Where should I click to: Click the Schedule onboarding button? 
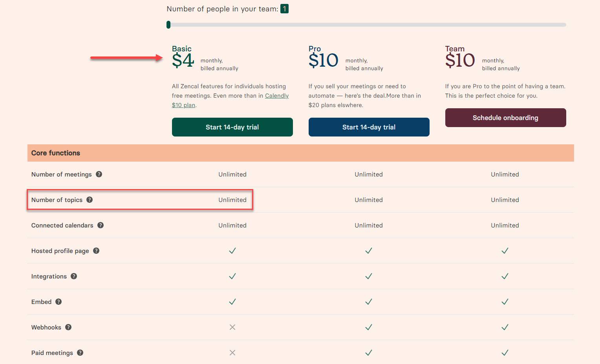coord(505,117)
